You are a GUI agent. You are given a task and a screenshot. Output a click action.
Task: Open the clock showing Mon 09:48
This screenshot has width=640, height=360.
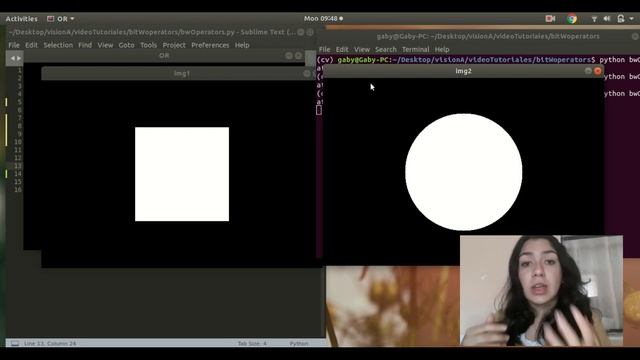[x=323, y=18]
